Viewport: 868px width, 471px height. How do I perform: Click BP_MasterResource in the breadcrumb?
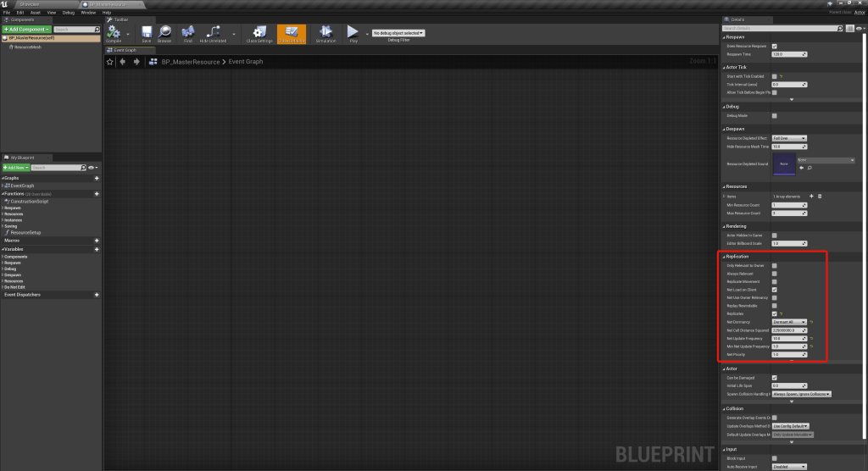191,62
